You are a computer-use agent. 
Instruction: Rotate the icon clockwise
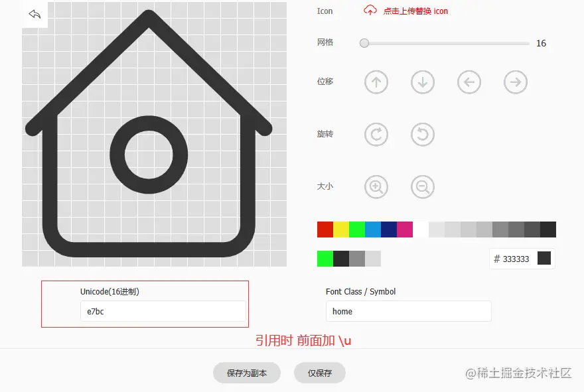click(x=376, y=135)
